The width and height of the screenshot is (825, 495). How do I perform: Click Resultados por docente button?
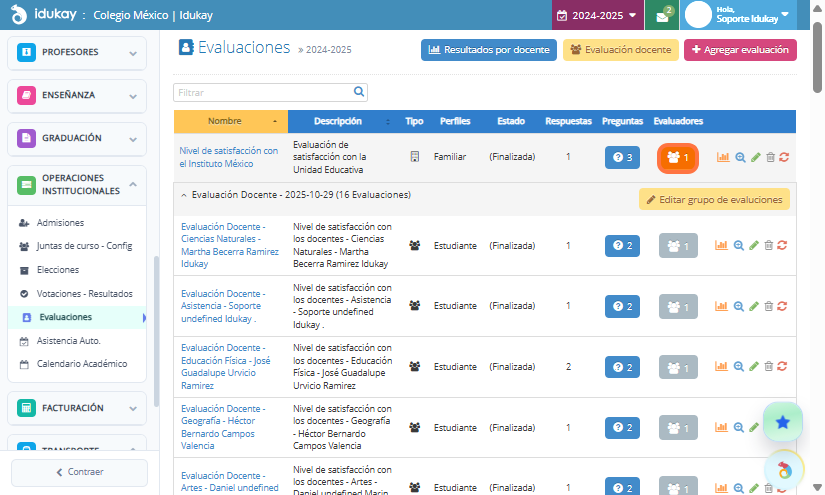pos(489,50)
